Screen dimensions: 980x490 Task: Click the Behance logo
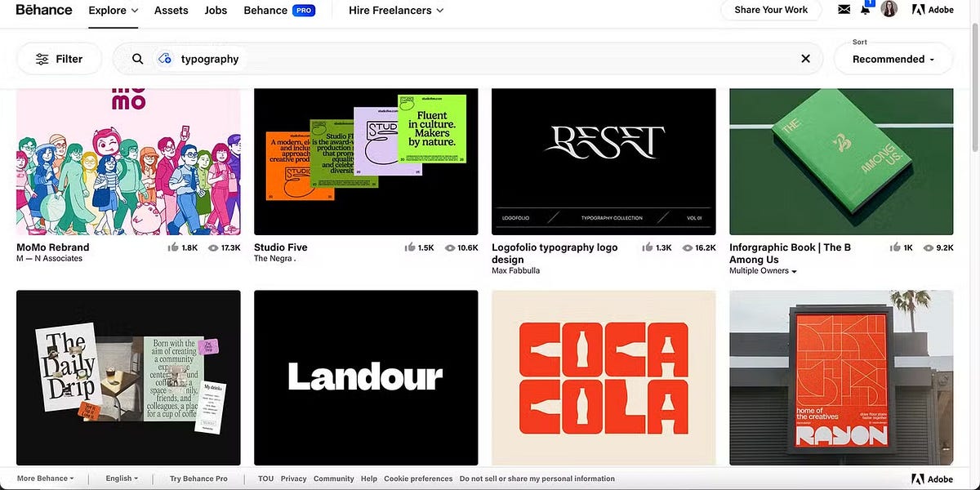pos(44,10)
